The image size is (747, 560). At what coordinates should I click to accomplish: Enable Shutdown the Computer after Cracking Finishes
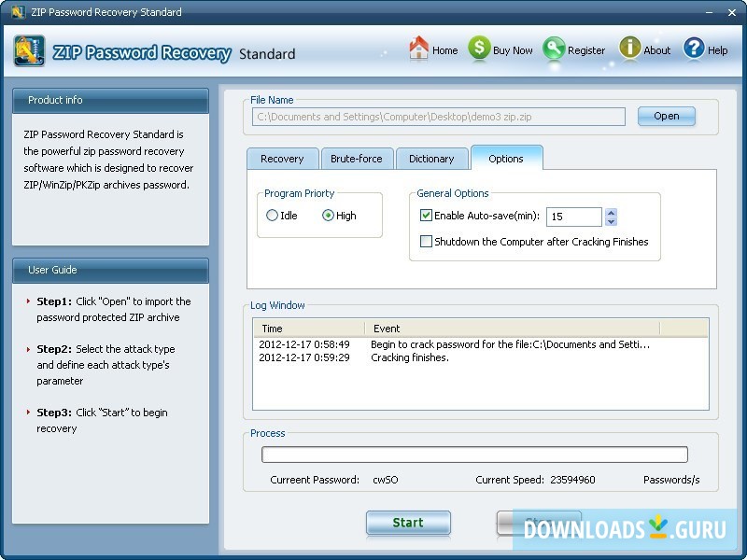[x=427, y=242]
